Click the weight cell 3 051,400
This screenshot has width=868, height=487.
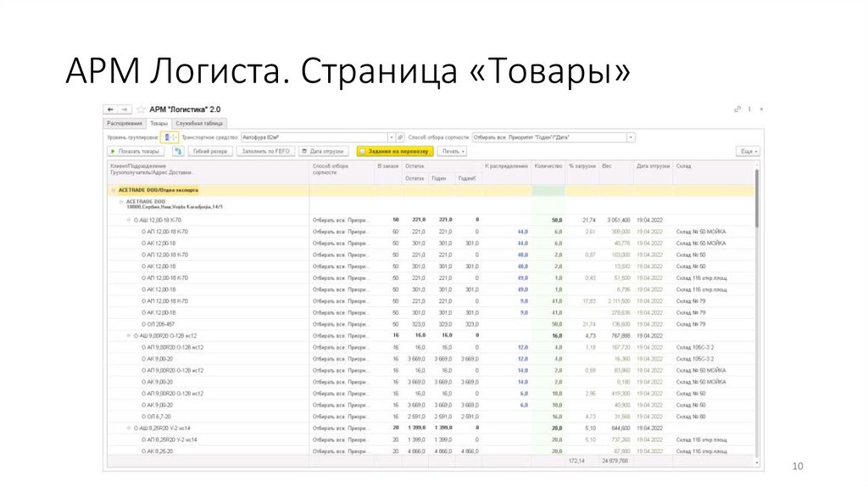tap(618, 221)
